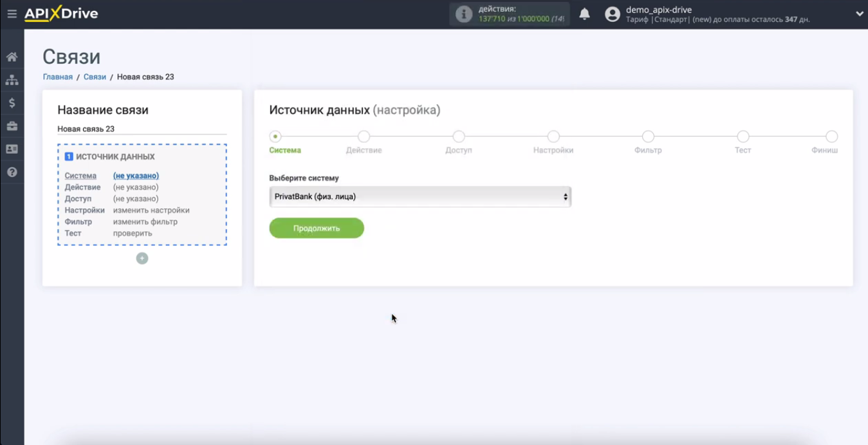Click the demo_apix-drive username
868x445 pixels.
tap(659, 10)
